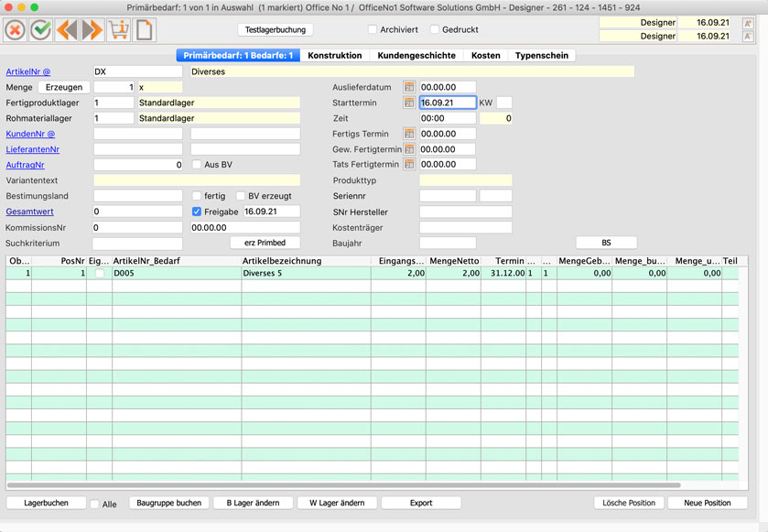The height and width of the screenshot is (532, 768).
Task: Open calendar picker for Auslieferdatum
Action: click(409, 87)
